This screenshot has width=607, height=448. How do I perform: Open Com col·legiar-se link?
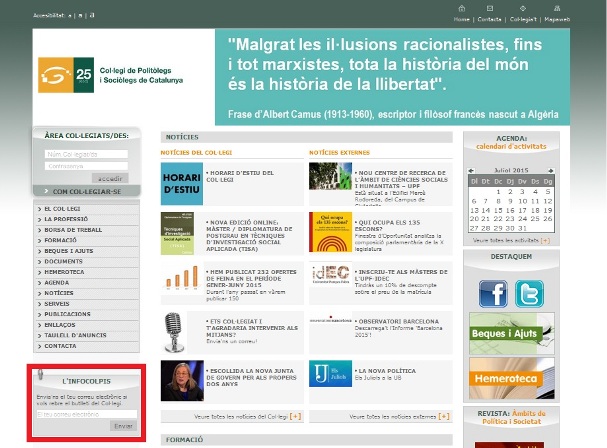click(86, 191)
